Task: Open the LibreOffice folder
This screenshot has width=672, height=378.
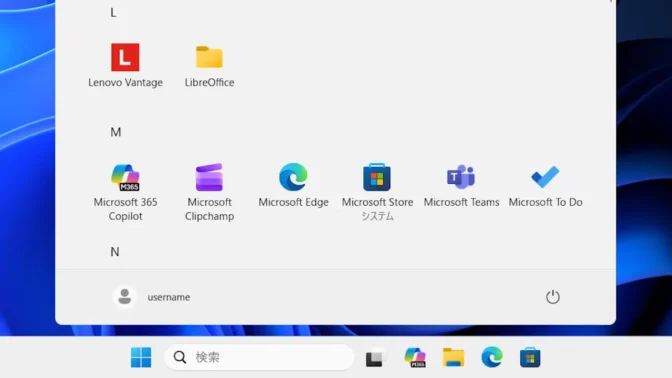Action: 209,65
